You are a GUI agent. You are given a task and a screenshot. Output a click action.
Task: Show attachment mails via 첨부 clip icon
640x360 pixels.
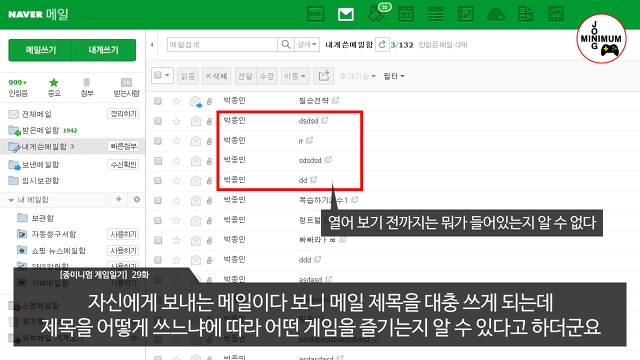coord(87,87)
